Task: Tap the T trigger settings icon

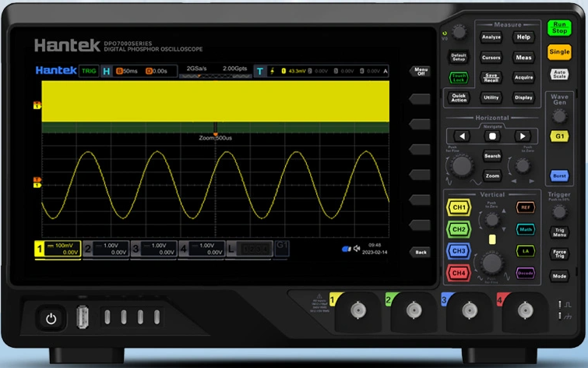Action: [259, 72]
